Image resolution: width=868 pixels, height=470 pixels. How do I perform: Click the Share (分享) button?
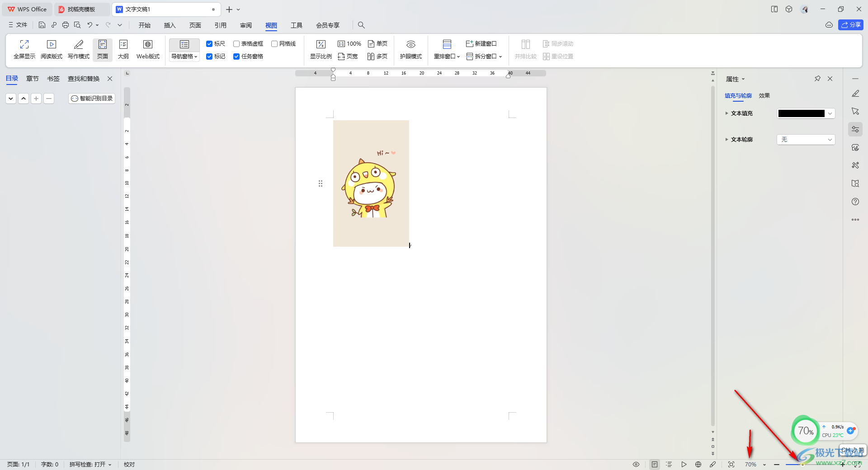click(x=851, y=25)
